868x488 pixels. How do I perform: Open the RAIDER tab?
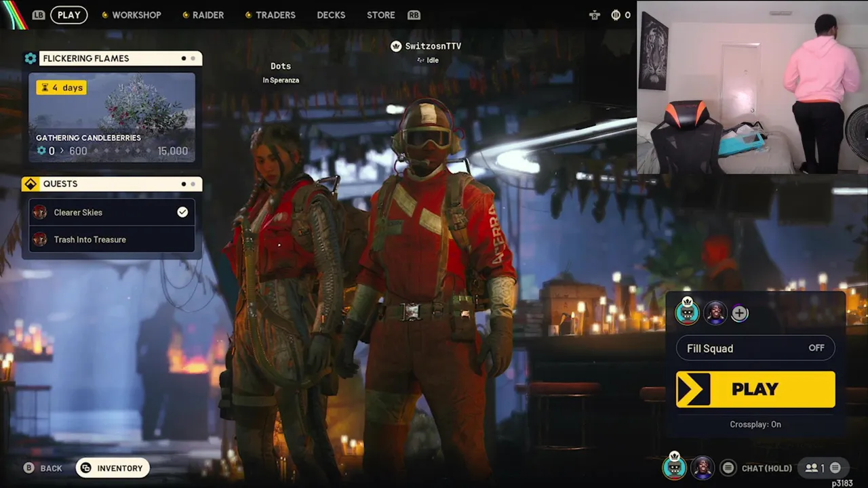point(203,15)
